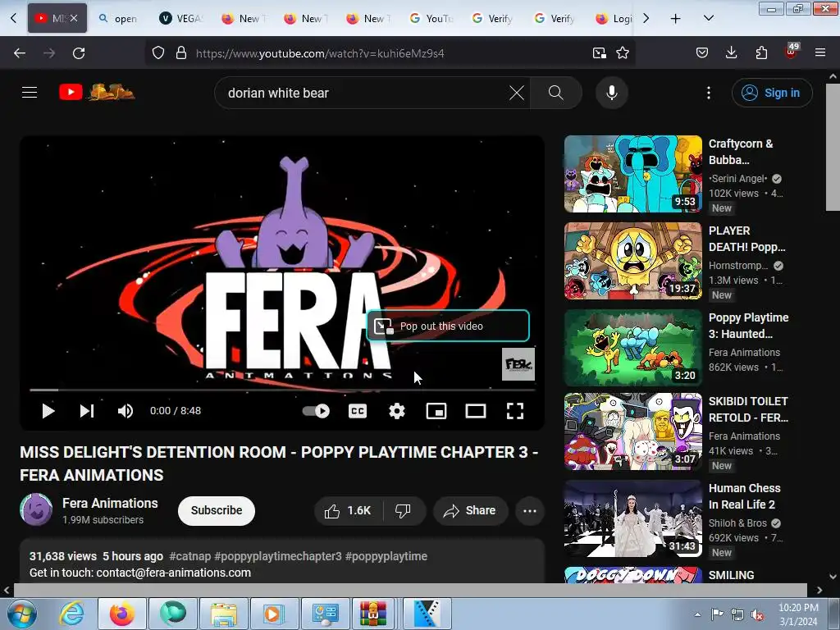Click the search magnifier button
840x630 pixels.
(x=556, y=93)
